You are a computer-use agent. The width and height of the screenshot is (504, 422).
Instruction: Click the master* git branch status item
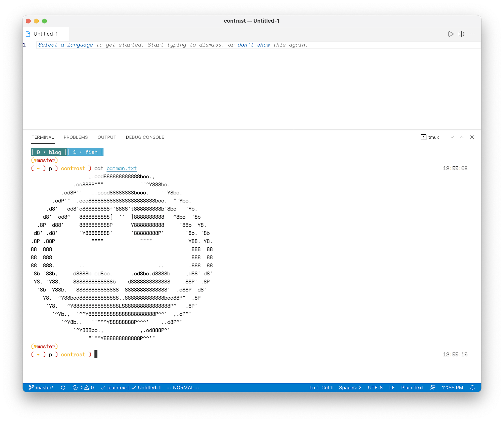[x=41, y=387]
